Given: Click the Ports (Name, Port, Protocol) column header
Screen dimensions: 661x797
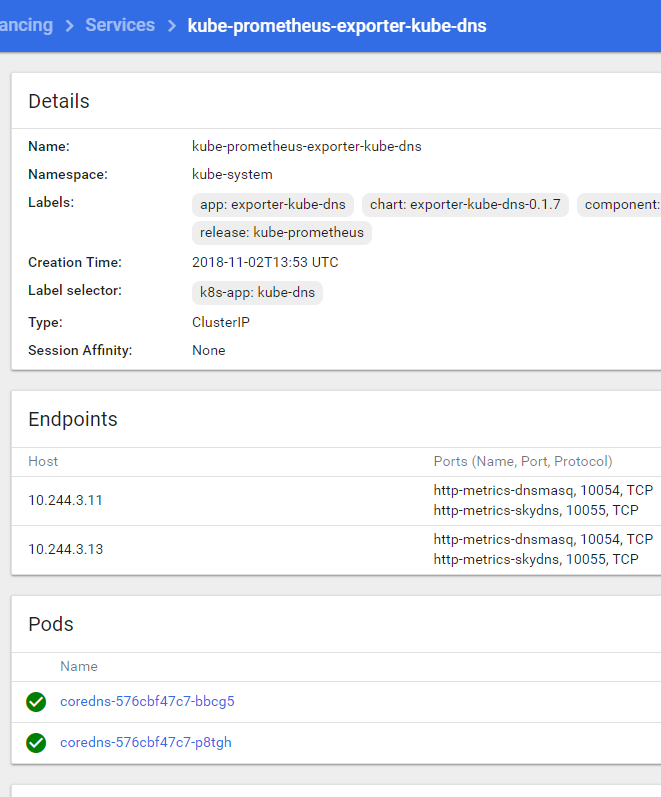Looking at the screenshot, I should click(523, 462).
